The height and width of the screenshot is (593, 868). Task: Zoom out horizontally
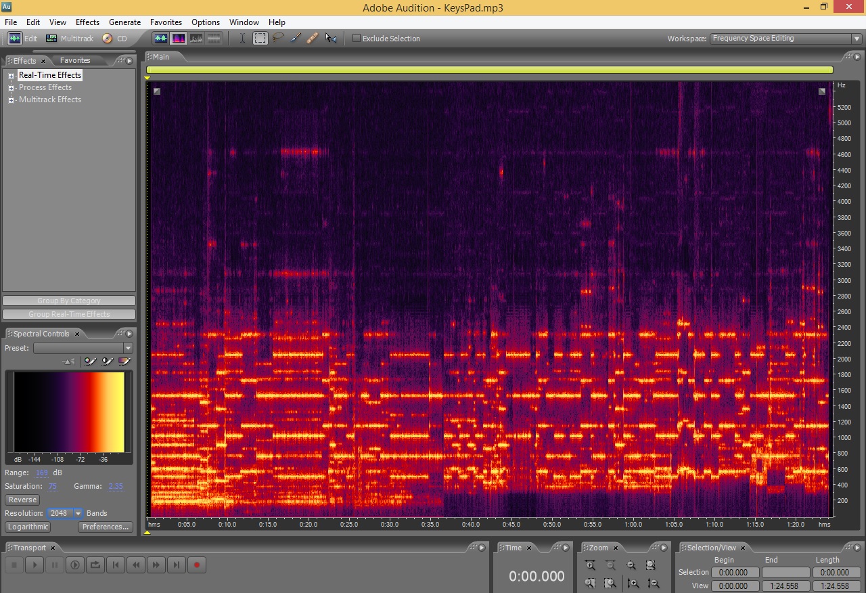point(611,565)
